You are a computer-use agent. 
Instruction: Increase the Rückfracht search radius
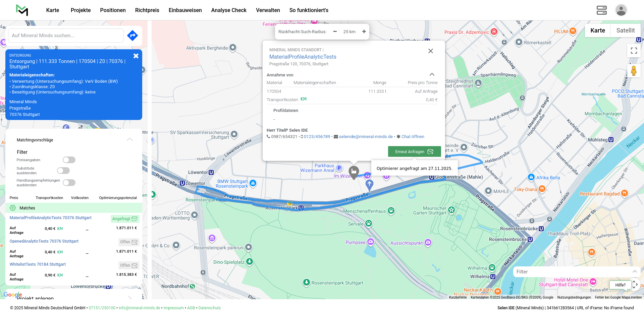(x=364, y=31)
